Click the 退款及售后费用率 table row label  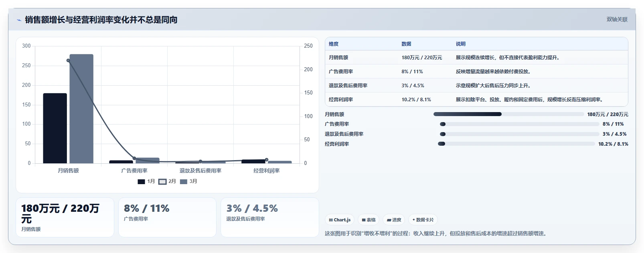pos(348,86)
